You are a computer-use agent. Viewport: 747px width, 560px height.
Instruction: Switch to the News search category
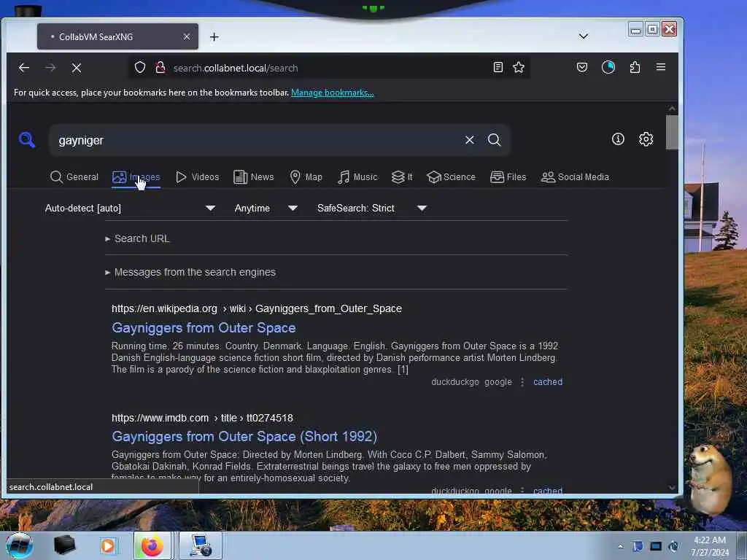point(253,177)
